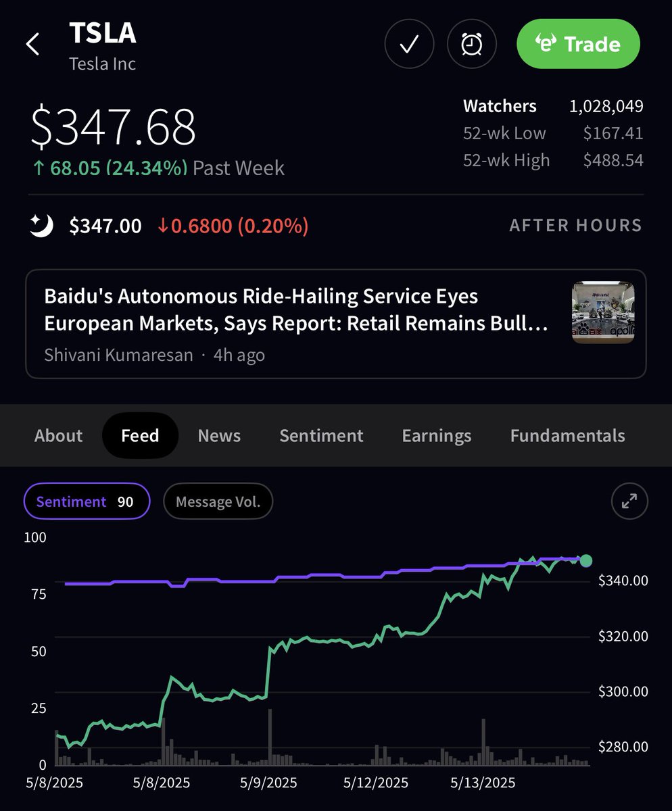Open the price alert alarm clock icon
The width and height of the screenshot is (672, 811).
pyautogui.click(x=472, y=45)
